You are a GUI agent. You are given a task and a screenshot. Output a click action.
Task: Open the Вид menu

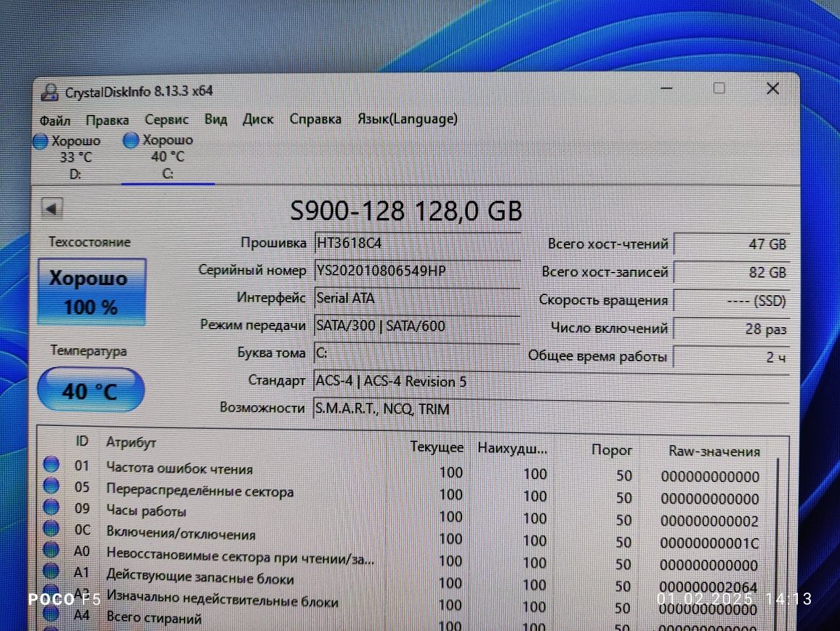(x=216, y=119)
